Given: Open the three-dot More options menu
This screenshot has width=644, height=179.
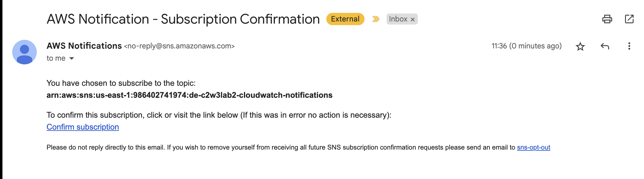Looking at the screenshot, I should (629, 46).
